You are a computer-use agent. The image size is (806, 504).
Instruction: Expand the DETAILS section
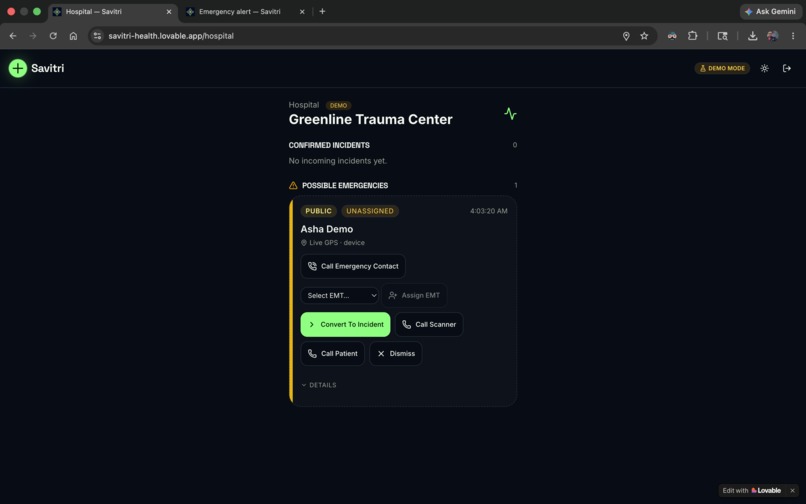coord(319,385)
